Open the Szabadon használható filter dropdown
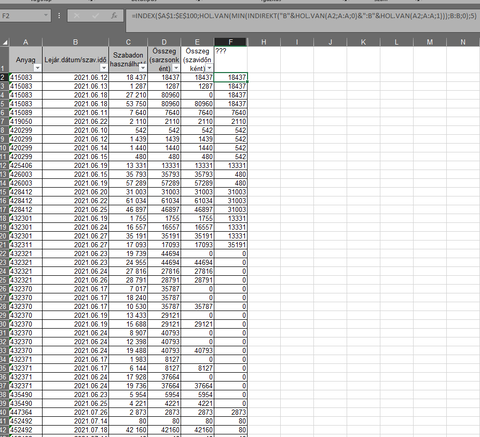 [x=143, y=68]
